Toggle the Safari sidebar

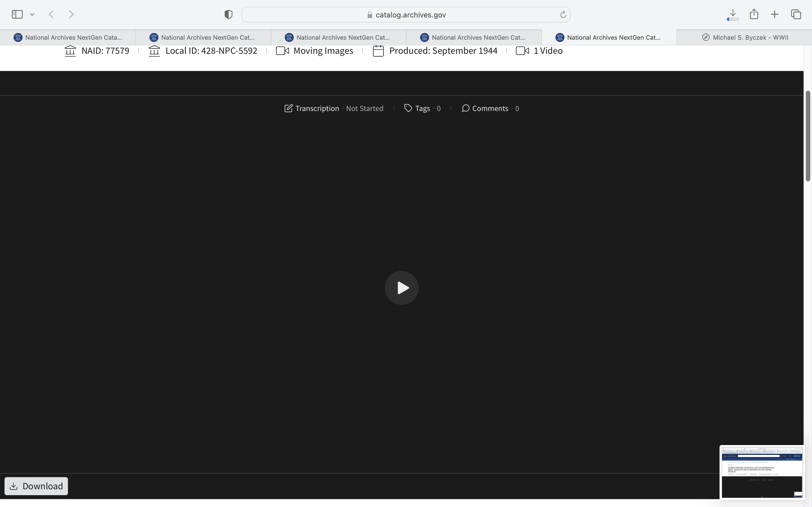17,14
